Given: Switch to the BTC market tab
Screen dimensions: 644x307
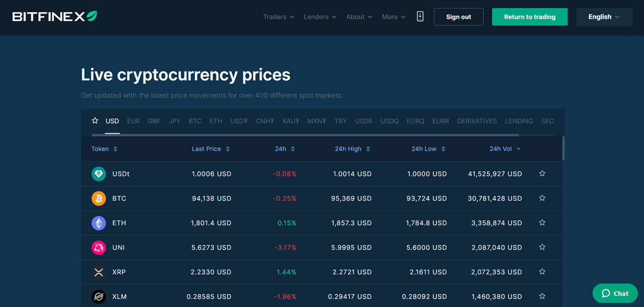Looking at the screenshot, I should [195, 121].
